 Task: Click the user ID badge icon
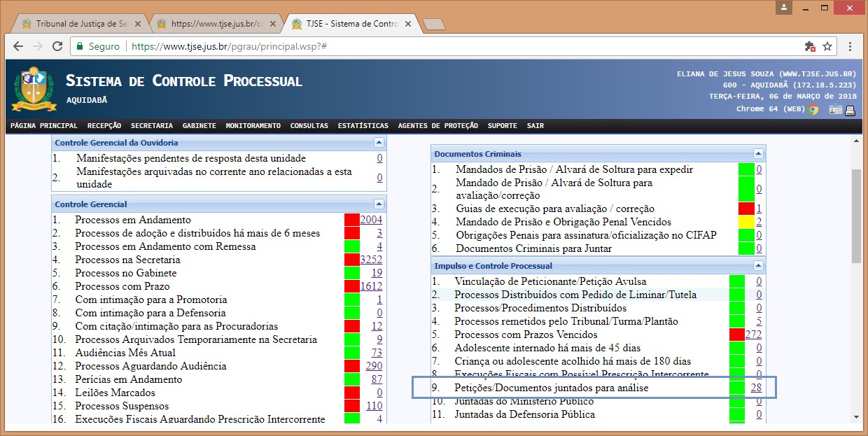click(836, 109)
